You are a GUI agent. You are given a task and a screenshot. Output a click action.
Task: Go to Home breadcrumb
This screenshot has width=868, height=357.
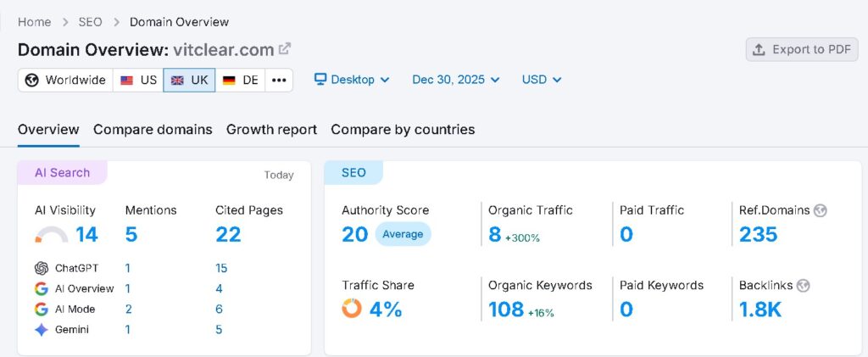point(34,22)
